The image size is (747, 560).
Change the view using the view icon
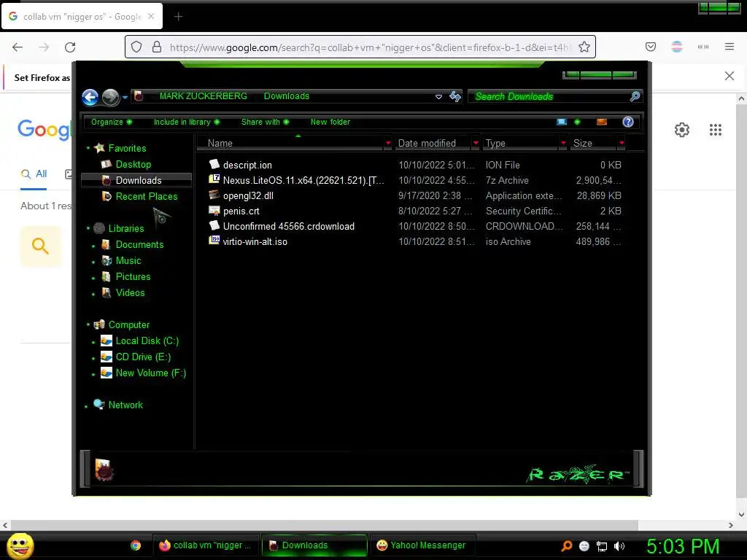coord(562,122)
